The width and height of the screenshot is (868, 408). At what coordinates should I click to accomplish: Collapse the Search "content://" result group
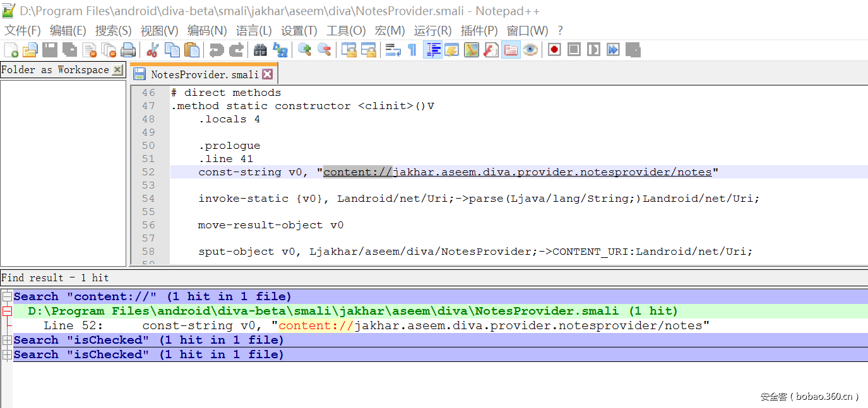pos(7,296)
